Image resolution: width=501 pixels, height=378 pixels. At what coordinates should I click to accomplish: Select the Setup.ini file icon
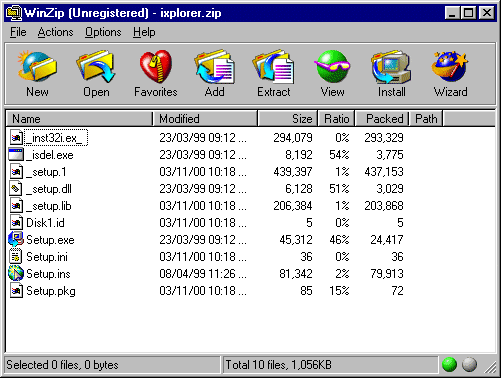pos(16,257)
